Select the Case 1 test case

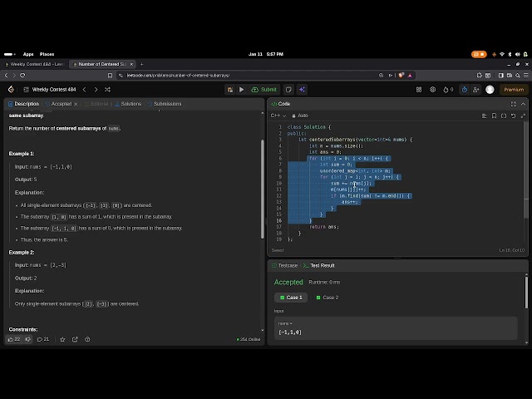(x=291, y=298)
